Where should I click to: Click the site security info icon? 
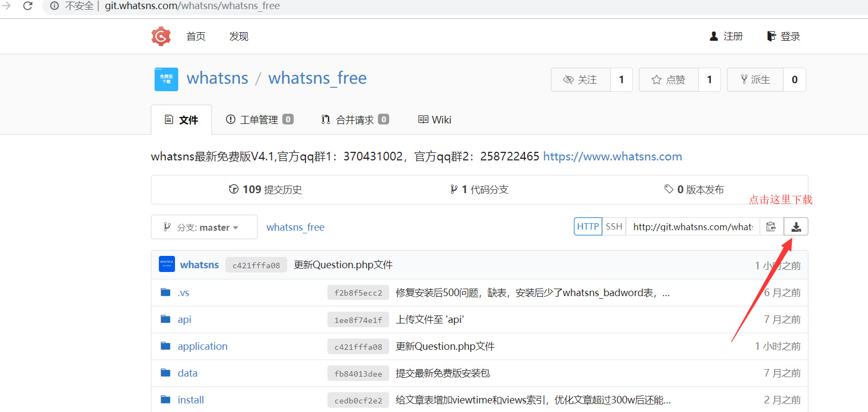[54, 6]
